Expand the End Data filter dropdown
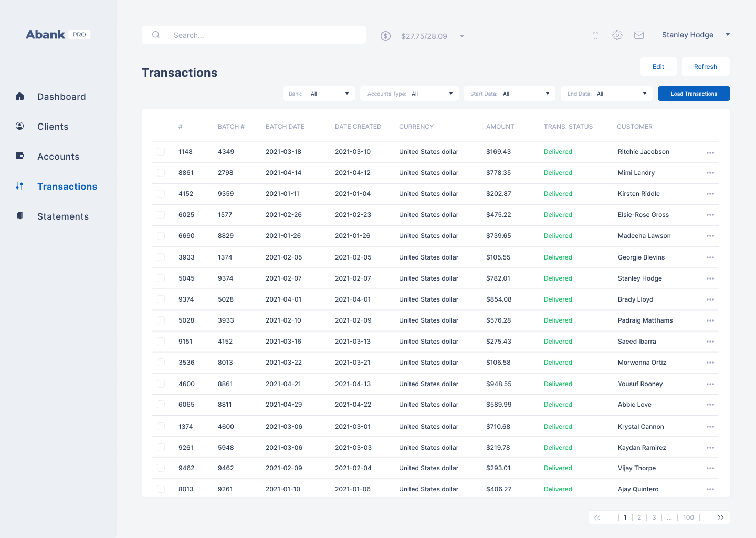 606,94
